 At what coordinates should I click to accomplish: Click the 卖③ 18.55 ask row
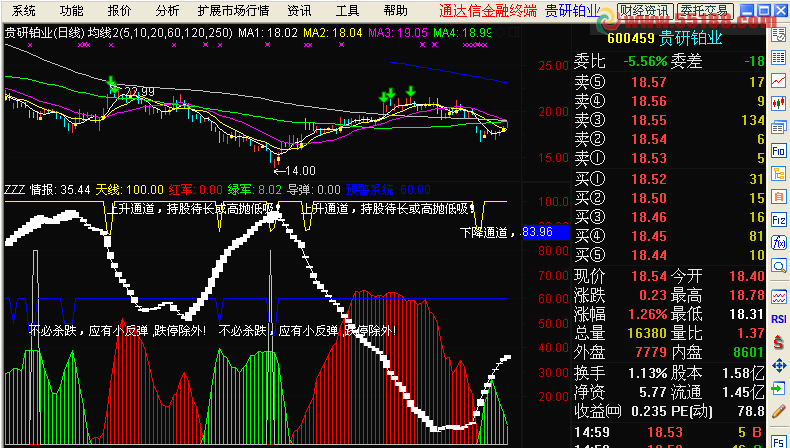click(x=670, y=120)
